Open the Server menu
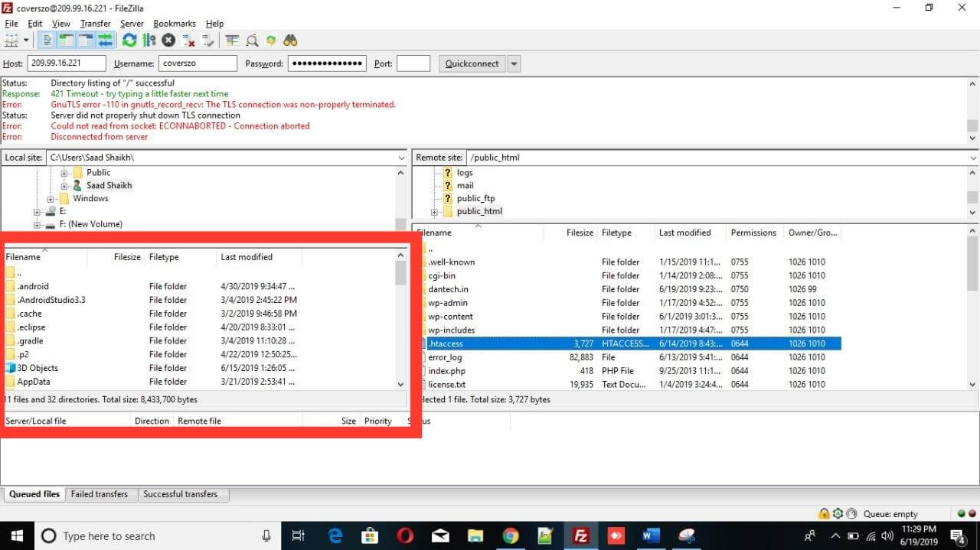The image size is (980, 550). (x=132, y=24)
